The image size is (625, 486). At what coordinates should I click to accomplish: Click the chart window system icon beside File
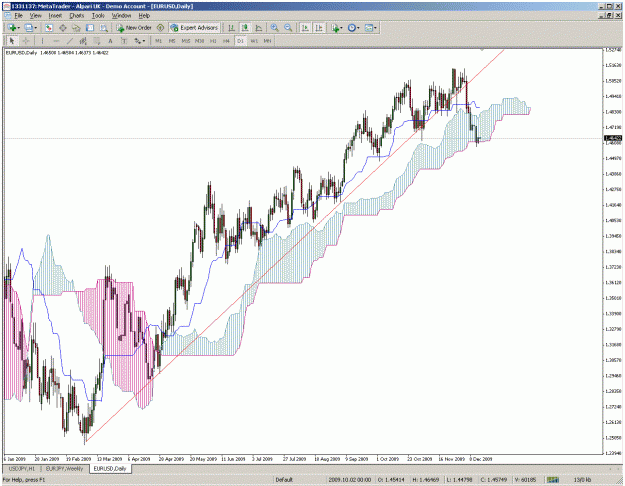click(x=7, y=16)
